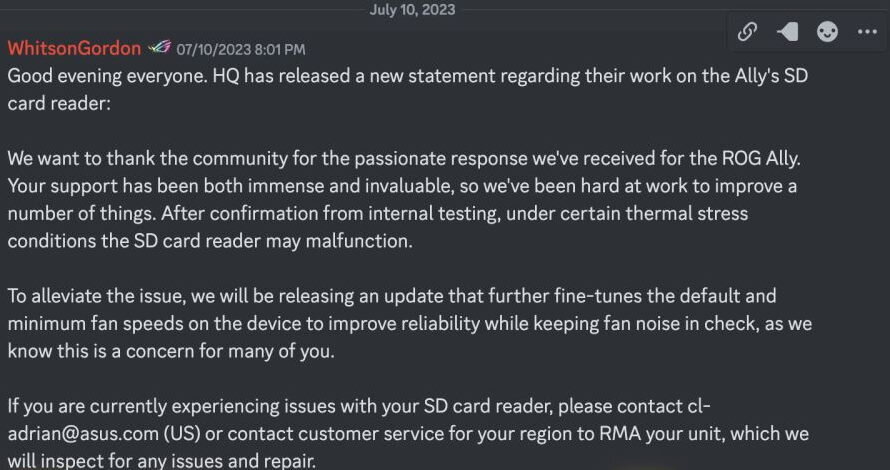Click the reply arrow icon on the message
This screenshot has width=890, height=470.
point(787,32)
